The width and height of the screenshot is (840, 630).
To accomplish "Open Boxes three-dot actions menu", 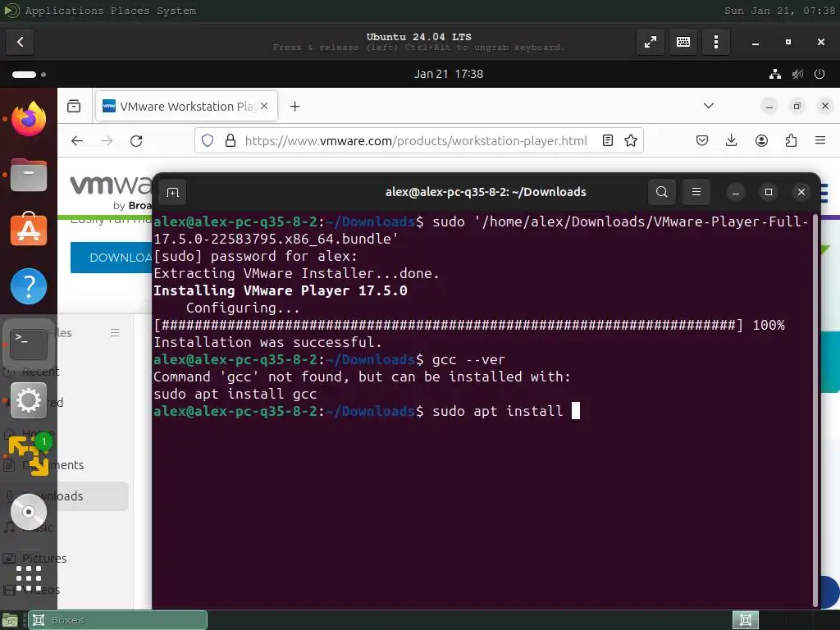I will [x=715, y=42].
